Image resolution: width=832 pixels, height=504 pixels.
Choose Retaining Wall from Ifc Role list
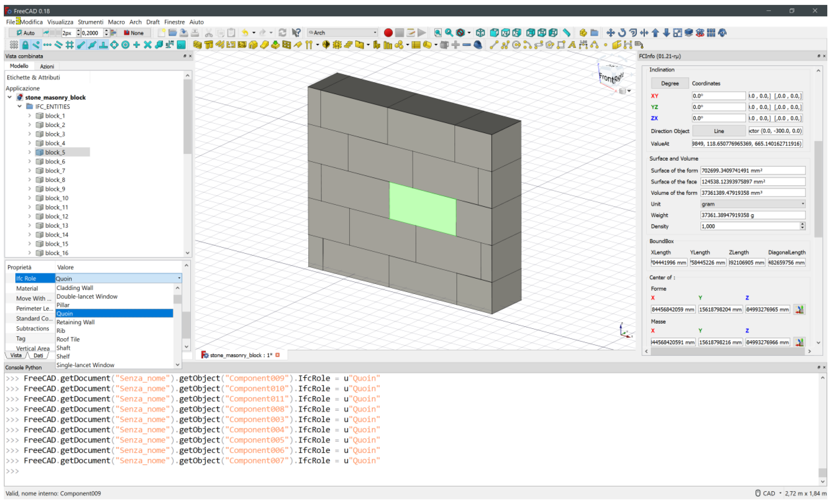click(x=76, y=322)
